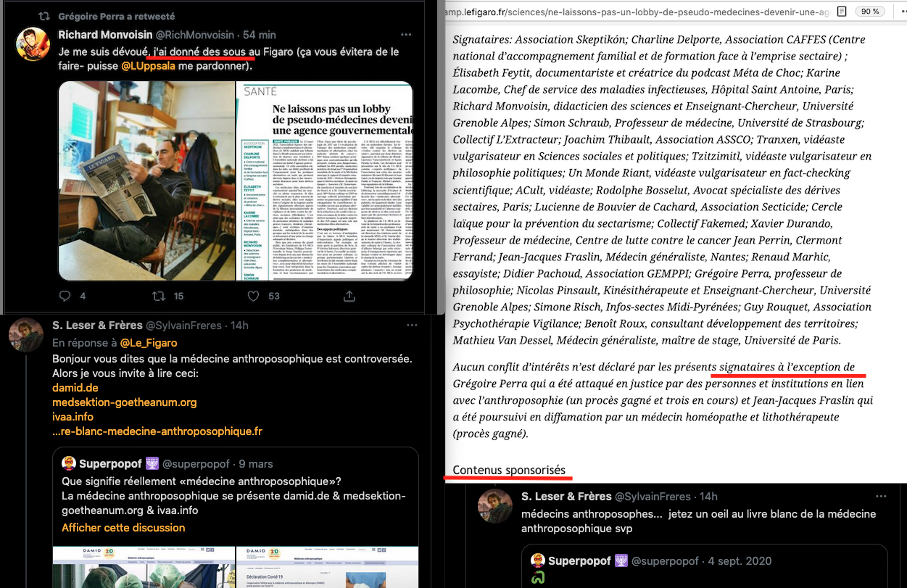
Task: Like the tweet with 53 hearts
Action: coord(253,296)
